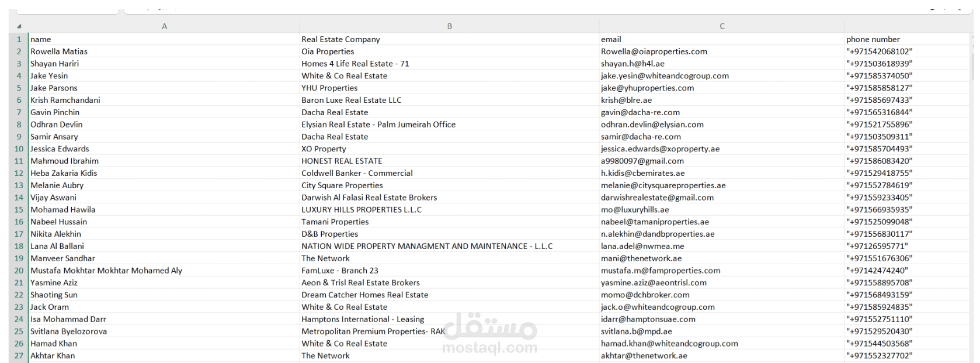Click the Tamani Properties cell
980x363 pixels.
(x=449, y=222)
